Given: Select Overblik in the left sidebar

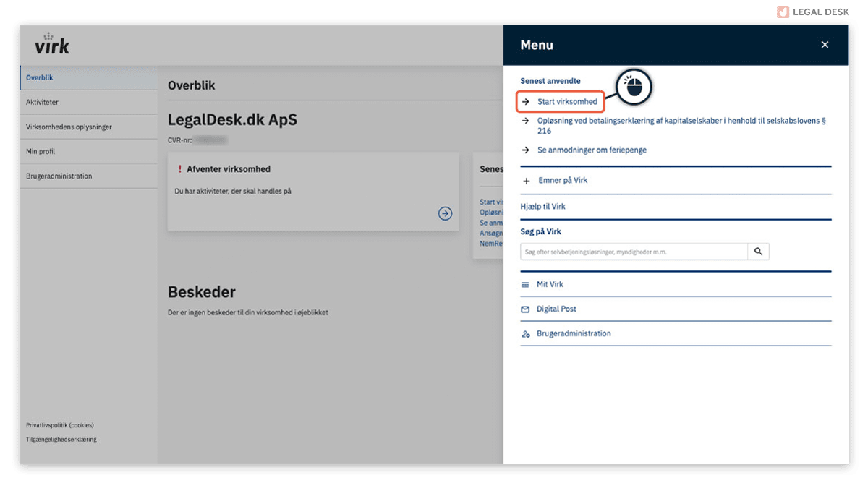Looking at the screenshot, I should [89, 77].
